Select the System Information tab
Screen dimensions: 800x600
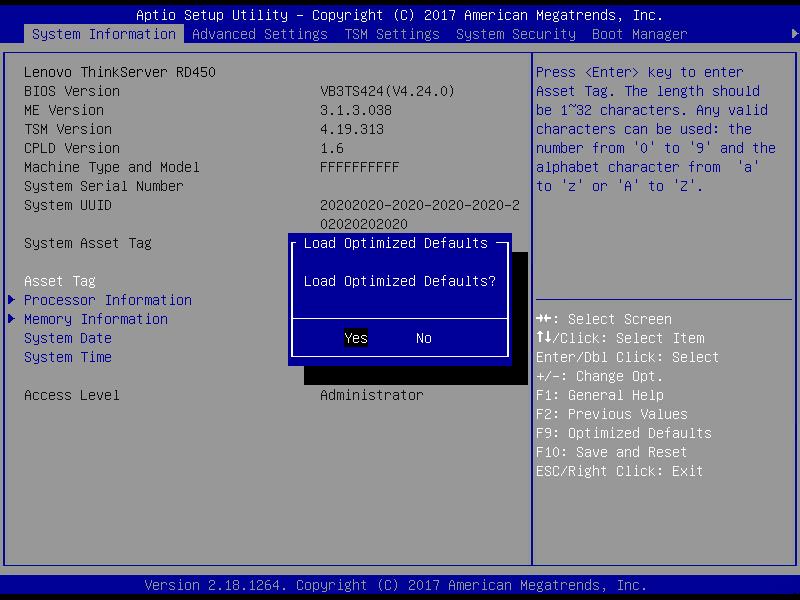[103, 34]
